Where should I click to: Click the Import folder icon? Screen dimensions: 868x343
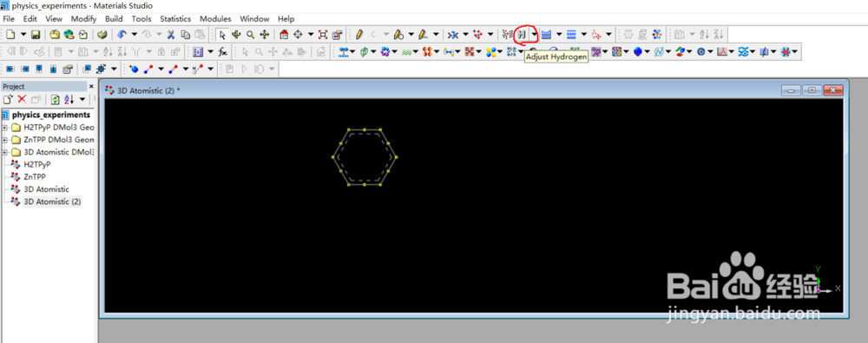[x=55, y=35]
